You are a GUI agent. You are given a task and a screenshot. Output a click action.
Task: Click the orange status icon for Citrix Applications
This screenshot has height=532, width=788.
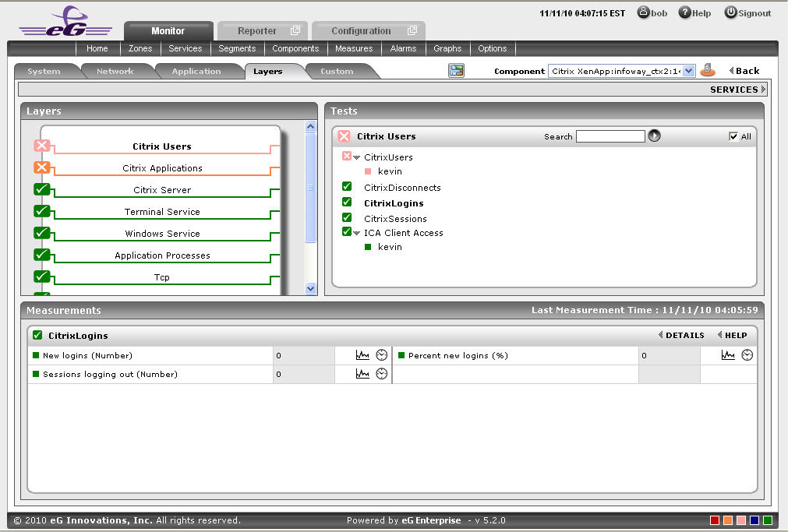42,167
